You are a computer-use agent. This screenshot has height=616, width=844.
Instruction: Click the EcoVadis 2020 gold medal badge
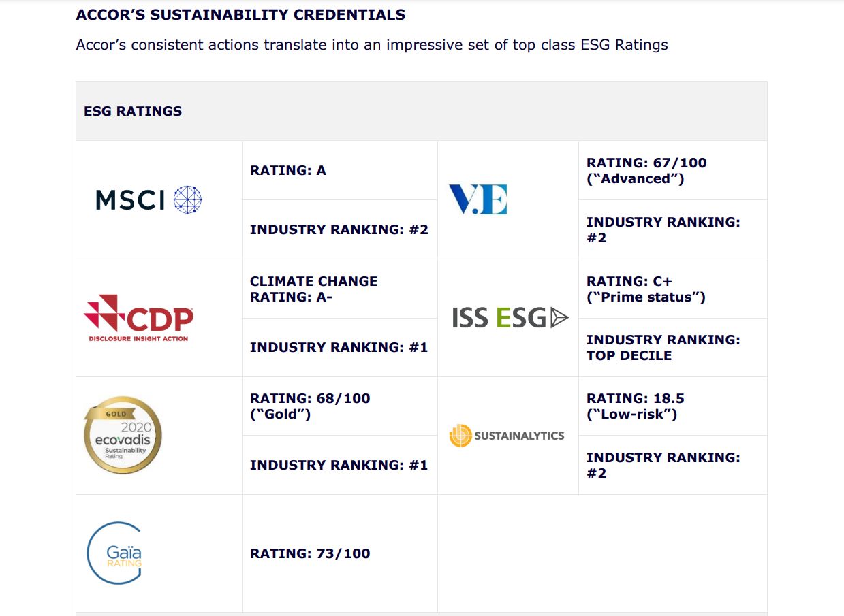pos(123,435)
